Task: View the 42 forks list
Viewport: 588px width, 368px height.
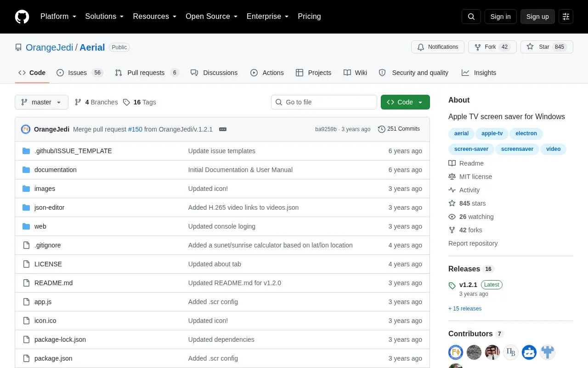Action: point(465,230)
